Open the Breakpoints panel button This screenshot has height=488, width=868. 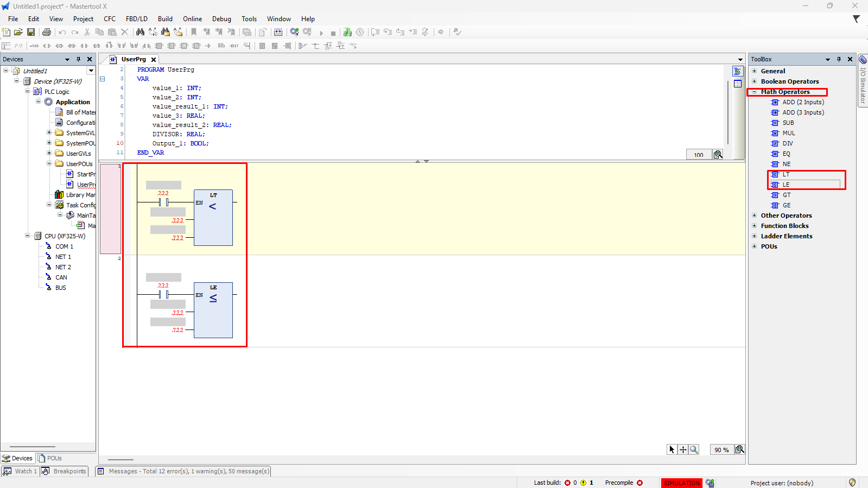click(65, 471)
